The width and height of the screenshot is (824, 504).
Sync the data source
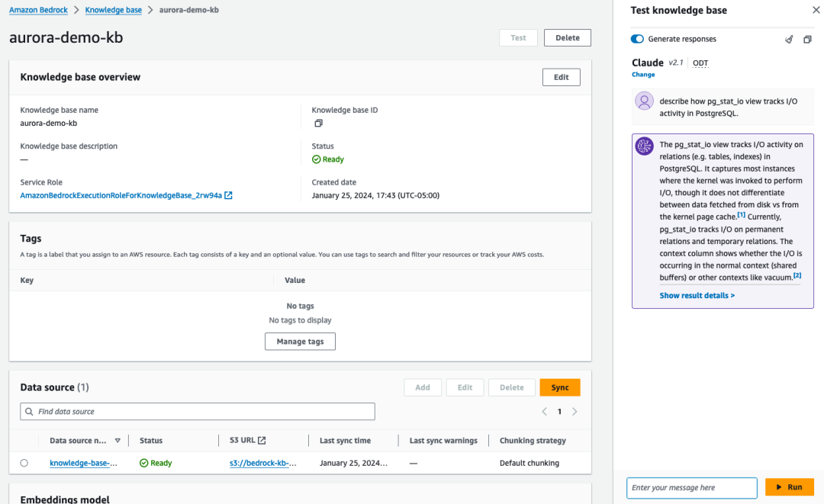click(560, 387)
